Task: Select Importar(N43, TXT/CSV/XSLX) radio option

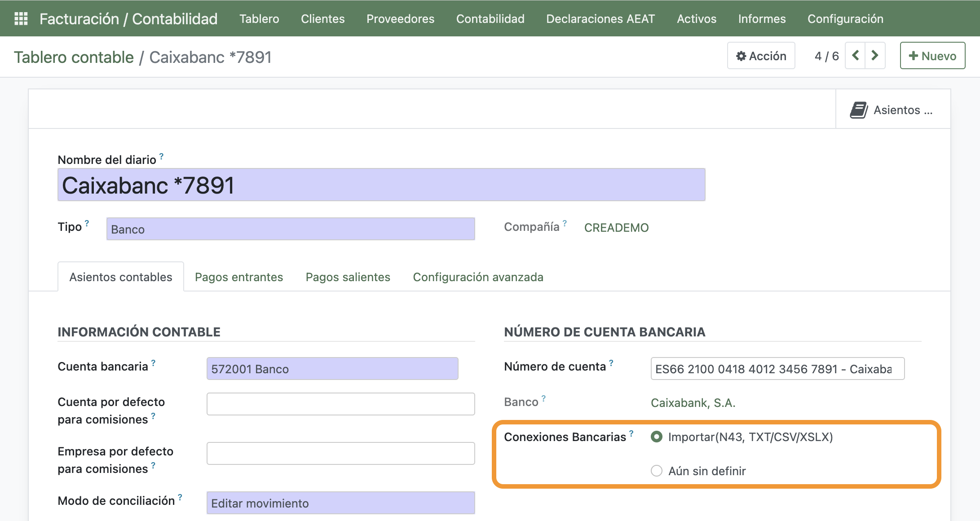Action: coord(657,437)
